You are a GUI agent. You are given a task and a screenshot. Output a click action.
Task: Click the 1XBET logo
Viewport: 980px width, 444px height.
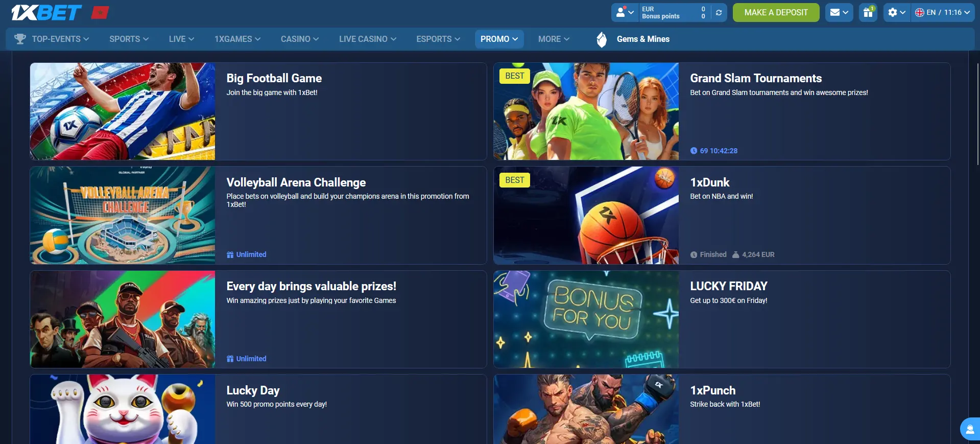pos(46,12)
